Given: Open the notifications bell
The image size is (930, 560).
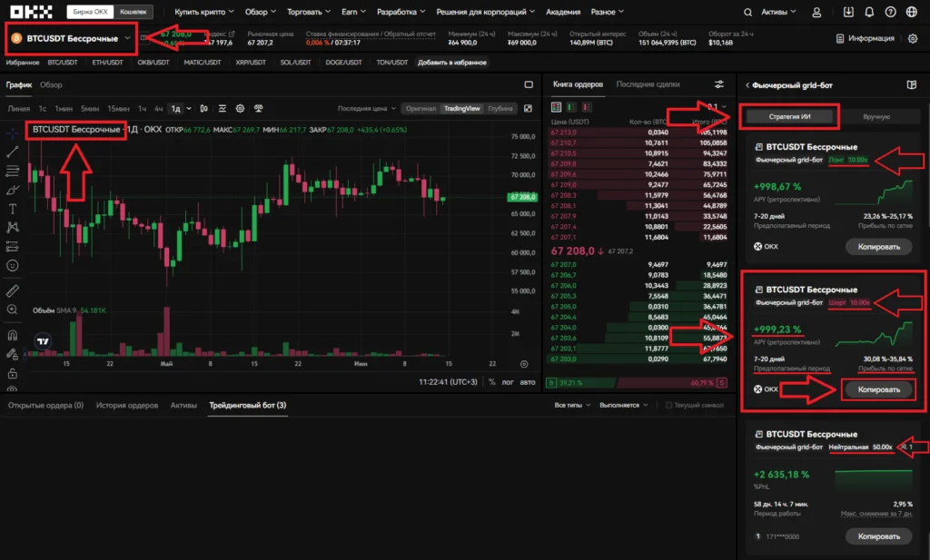Looking at the screenshot, I should click(869, 12).
